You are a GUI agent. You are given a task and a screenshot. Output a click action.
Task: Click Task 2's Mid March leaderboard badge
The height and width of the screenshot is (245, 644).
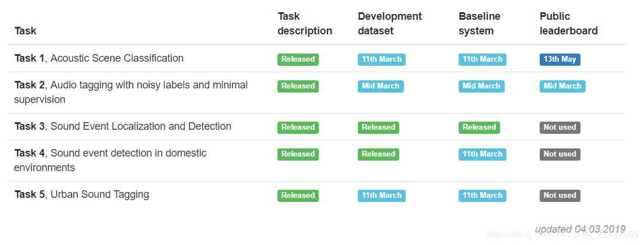tap(562, 86)
